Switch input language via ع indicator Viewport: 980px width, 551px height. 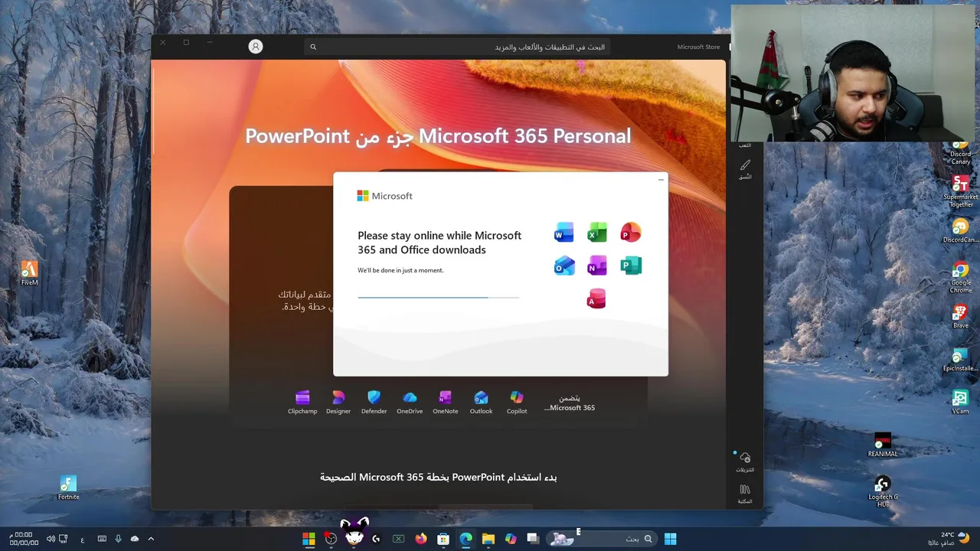[83, 539]
